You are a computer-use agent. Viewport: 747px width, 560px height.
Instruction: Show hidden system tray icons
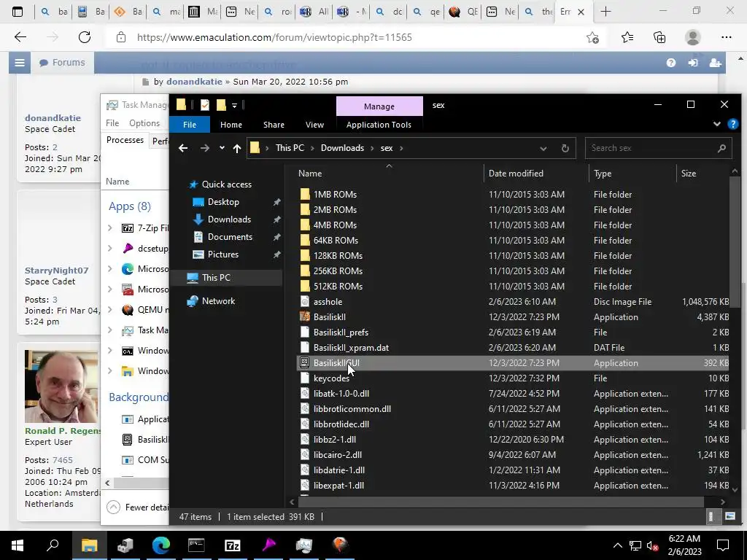pos(617,545)
